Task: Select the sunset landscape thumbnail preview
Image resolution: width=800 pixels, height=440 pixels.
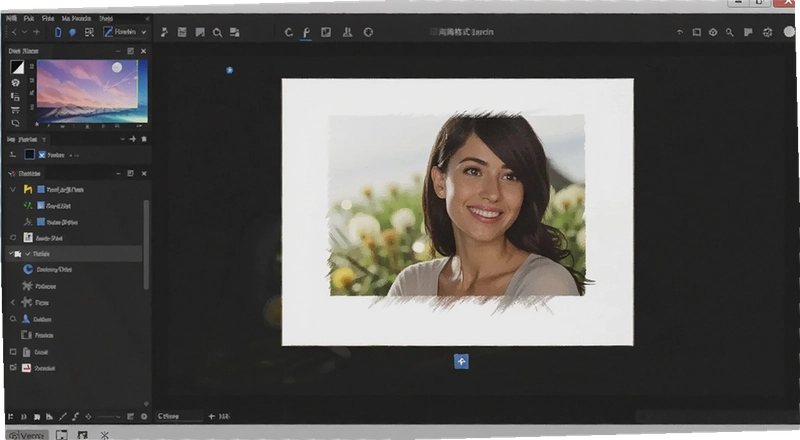Action: tap(92, 91)
